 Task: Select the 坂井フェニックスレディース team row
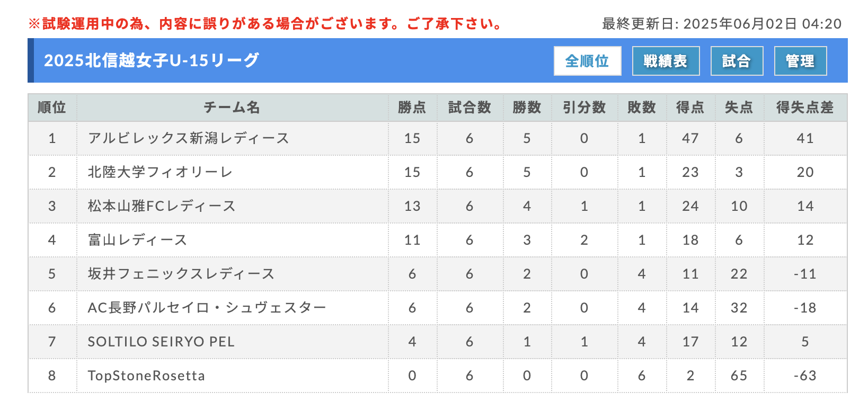(438, 274)
